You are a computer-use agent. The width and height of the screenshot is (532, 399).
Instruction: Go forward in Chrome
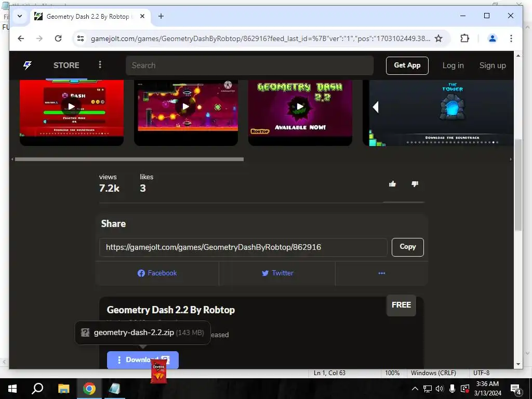coord(39,38)
